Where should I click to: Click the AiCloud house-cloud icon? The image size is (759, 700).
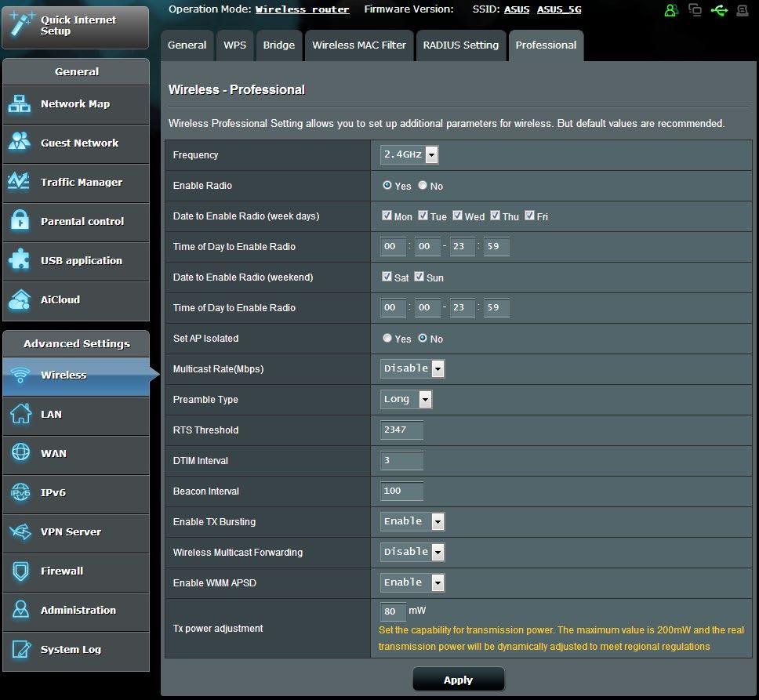pos(20,299)
